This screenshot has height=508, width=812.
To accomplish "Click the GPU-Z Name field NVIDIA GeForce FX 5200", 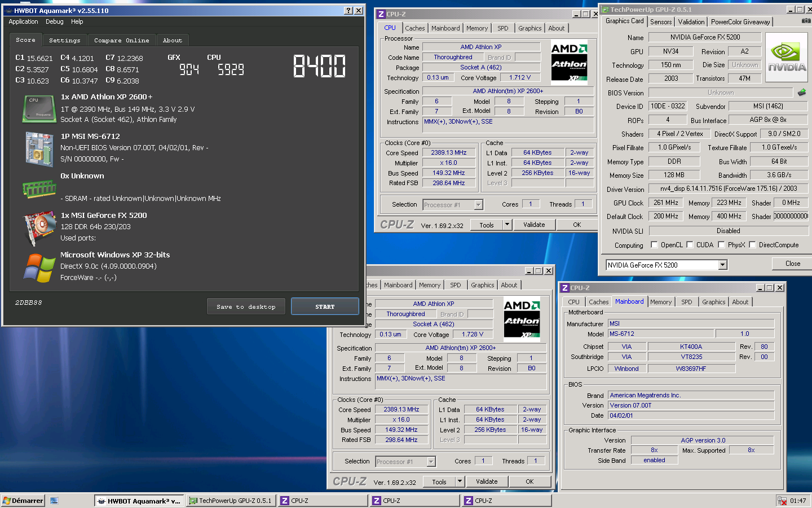I will pyautogui.click(x=705, y=37).
